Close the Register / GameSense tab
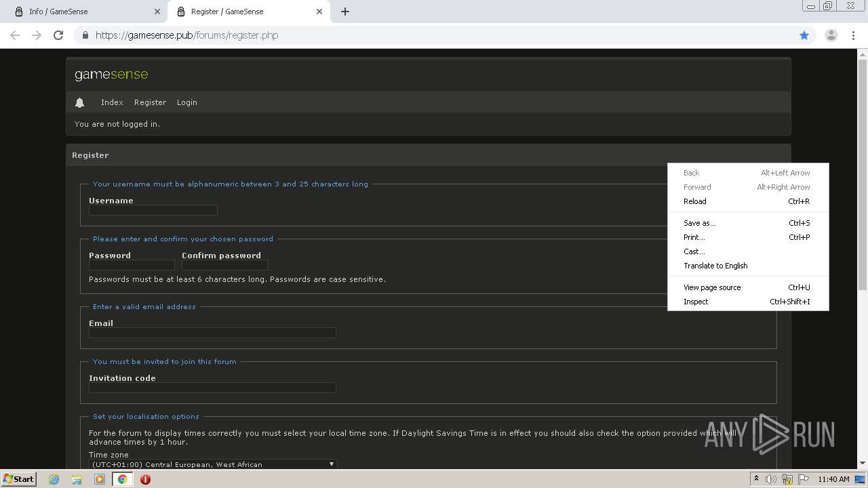The width and height of the screenshot is (868, 488). click(319, 12)
